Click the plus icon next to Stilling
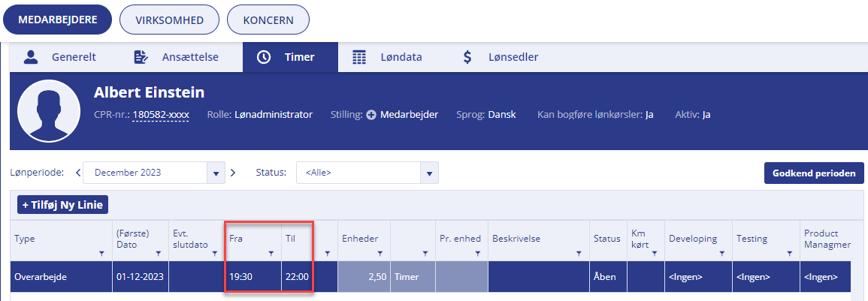The width and height of the screenshot is (868, 301). [x=371, y=115]
